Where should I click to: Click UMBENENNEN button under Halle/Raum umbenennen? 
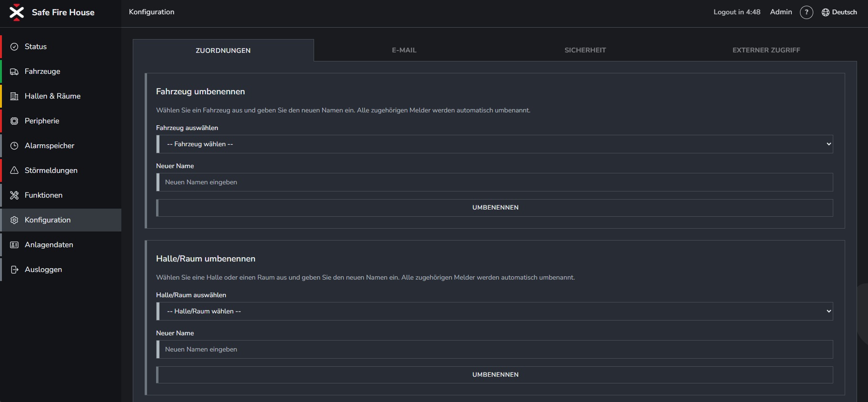[494, 375]
